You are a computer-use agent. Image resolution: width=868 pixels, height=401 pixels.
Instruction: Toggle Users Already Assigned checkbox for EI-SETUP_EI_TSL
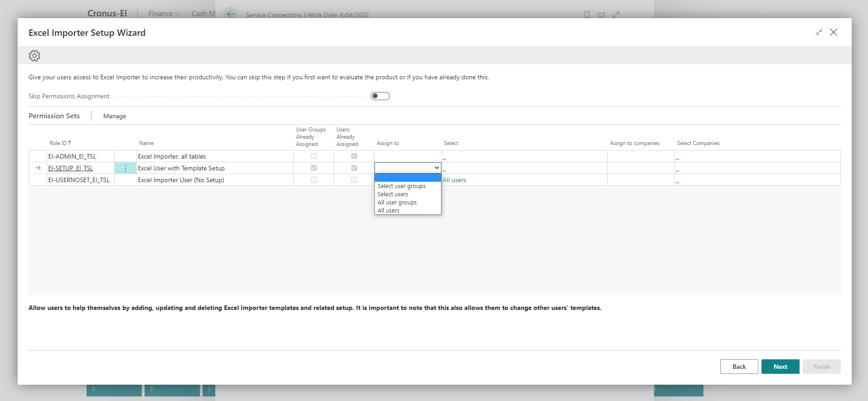point(354,168)
